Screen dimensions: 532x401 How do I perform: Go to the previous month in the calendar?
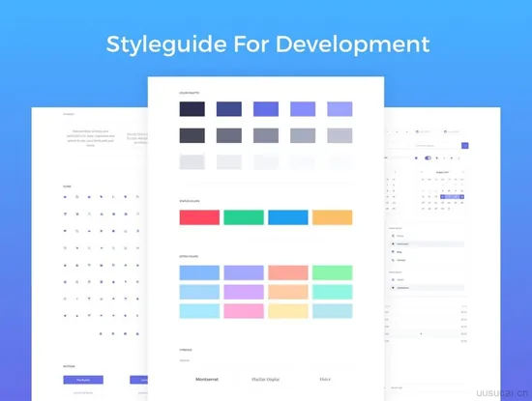click(x=422, y=172)
